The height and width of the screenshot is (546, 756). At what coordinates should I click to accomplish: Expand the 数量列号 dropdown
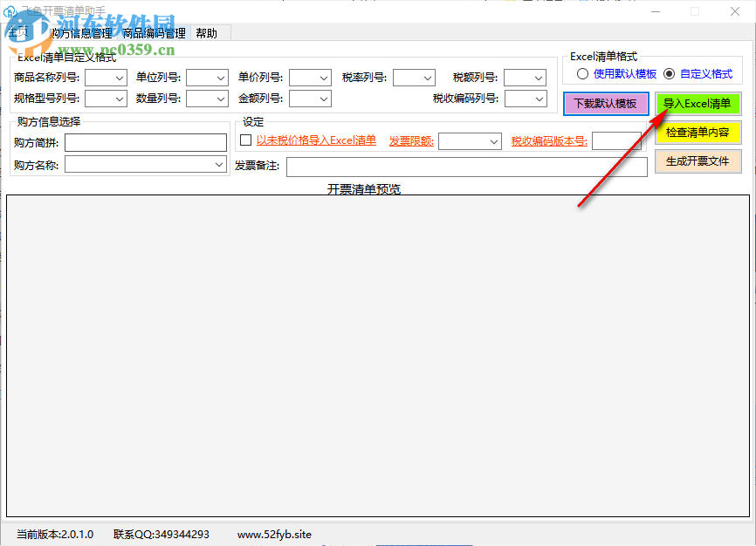(x=207, y=99)
